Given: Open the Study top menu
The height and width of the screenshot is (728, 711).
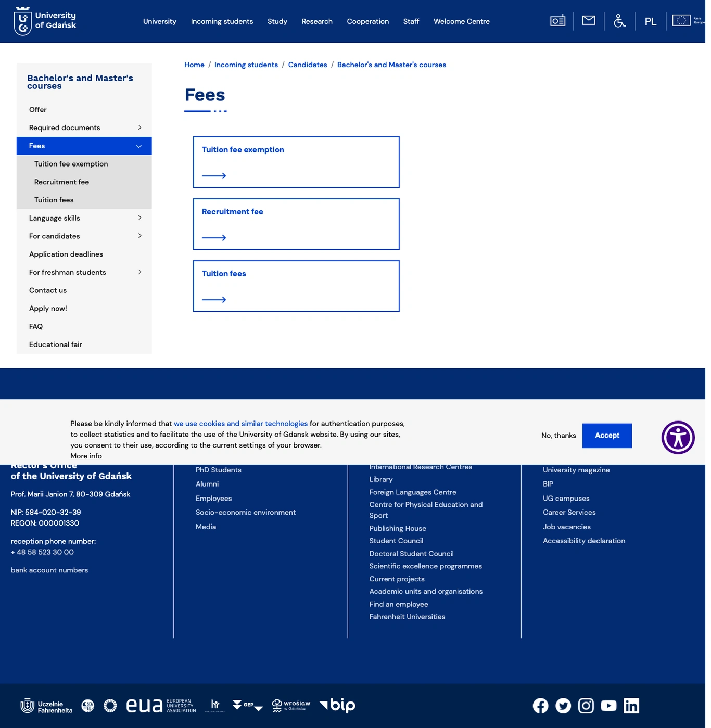Looking at the screenshot, I should (x=277, y=21).
